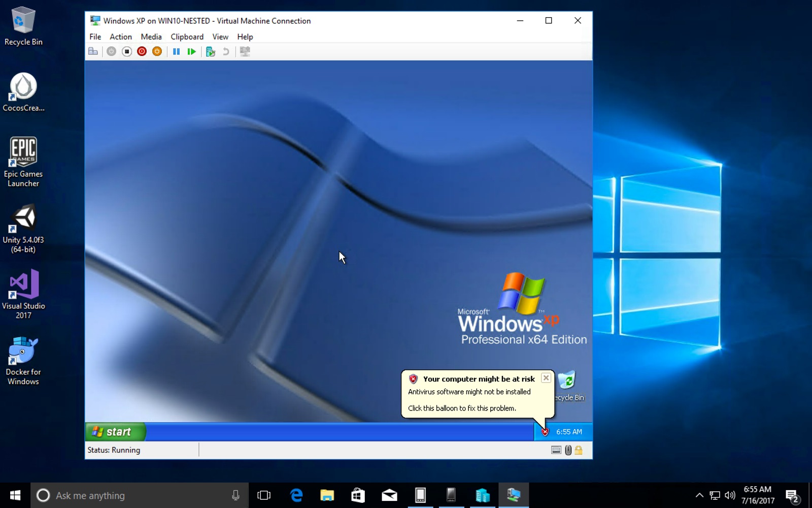Click the Status: Running text

click(114, 450)
